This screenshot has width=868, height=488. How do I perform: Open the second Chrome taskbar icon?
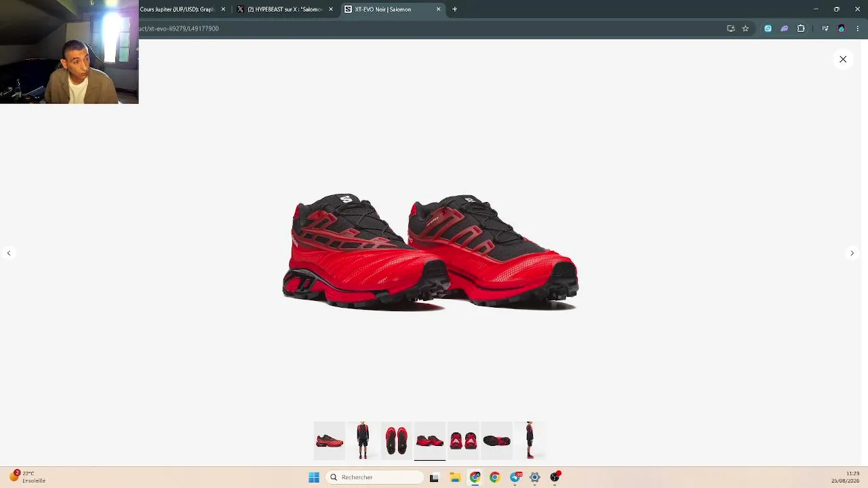[495, 477]
